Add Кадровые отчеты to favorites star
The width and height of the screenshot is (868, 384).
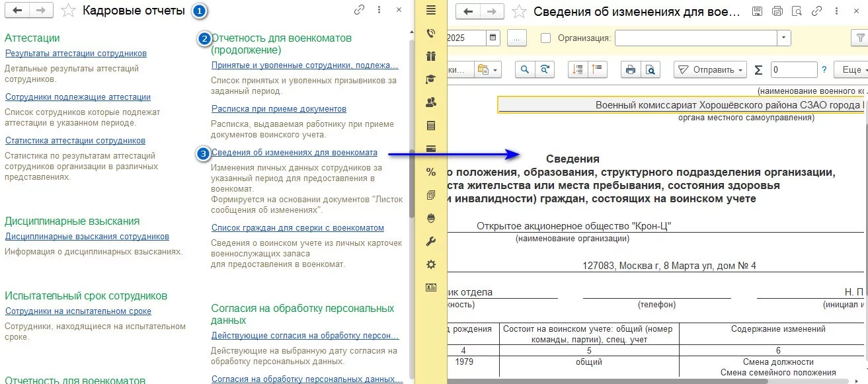point(67,11)
